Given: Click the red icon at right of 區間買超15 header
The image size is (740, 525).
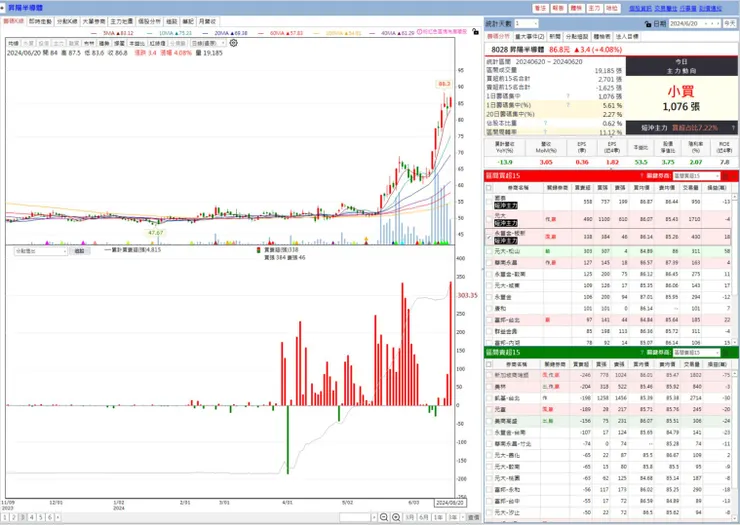Looking at the screenshot, I should (726, 176).
